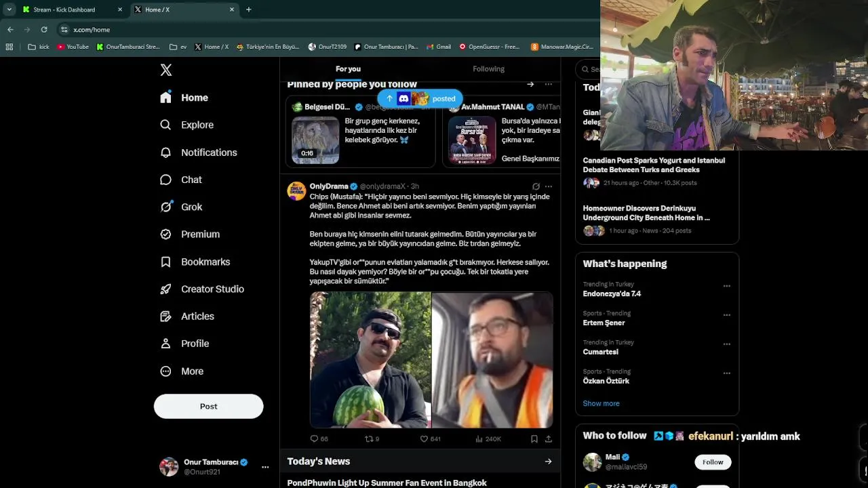Viewport: 868px width, 488px height.
Task: Click the X logo in sidebar
Action: pyautogui.click(x=166, y=70)
